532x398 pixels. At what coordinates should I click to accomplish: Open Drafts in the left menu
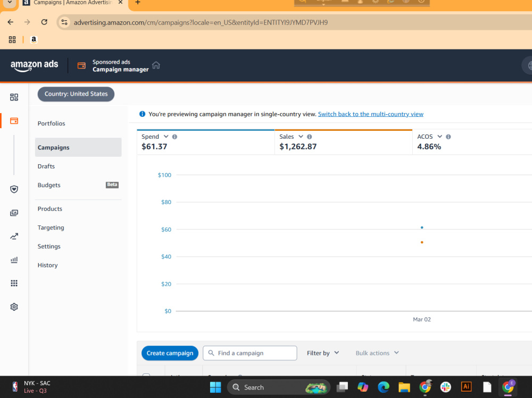coord(46,166)
